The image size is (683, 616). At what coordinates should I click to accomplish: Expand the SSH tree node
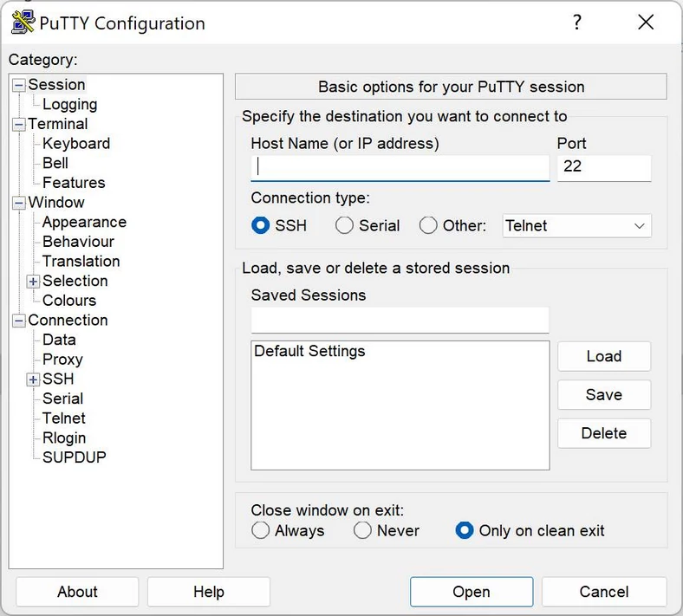33,379
